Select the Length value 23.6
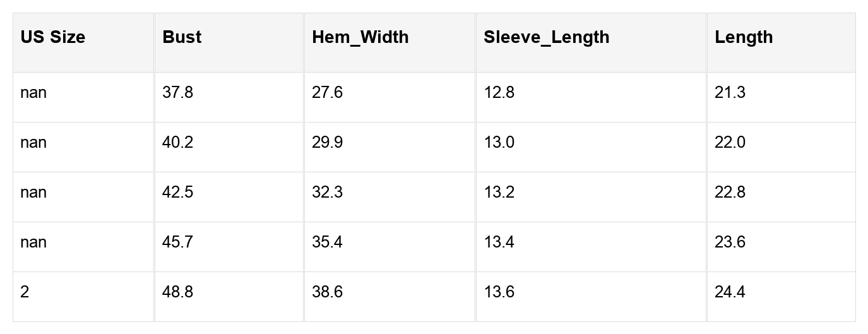868x334 pixels. coord(730,242)
